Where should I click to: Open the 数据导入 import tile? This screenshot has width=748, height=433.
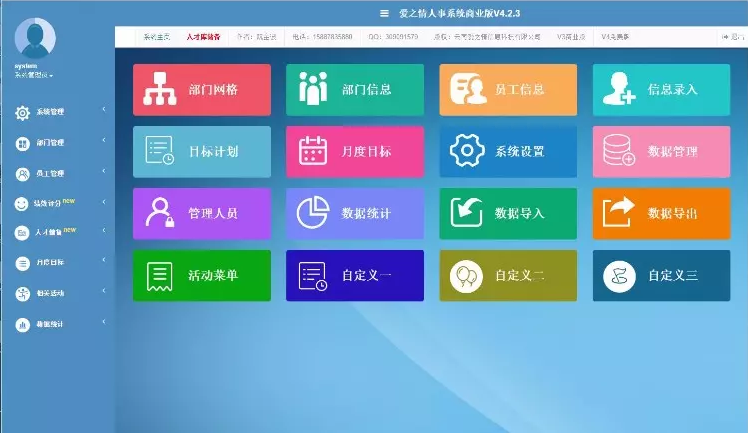click(508, 214)
